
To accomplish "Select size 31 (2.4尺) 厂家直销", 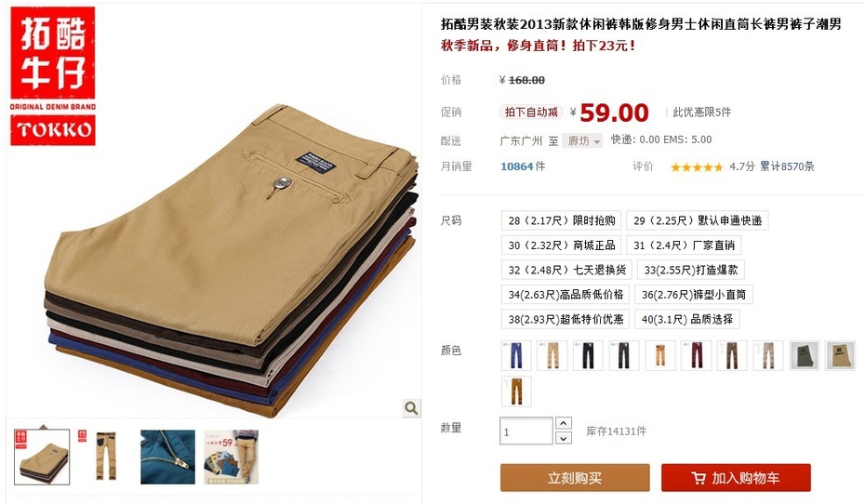I will [x=684, y=245].
